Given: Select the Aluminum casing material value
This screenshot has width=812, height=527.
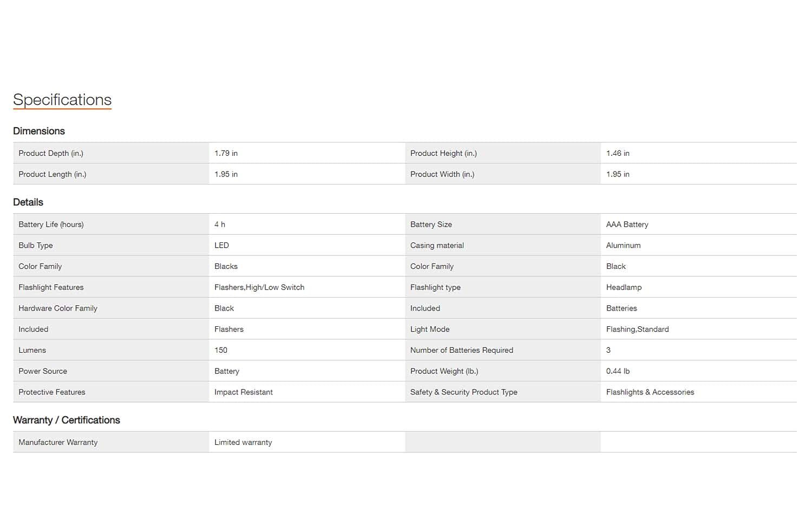Looking at the screenshot, I should pos(623,246).
